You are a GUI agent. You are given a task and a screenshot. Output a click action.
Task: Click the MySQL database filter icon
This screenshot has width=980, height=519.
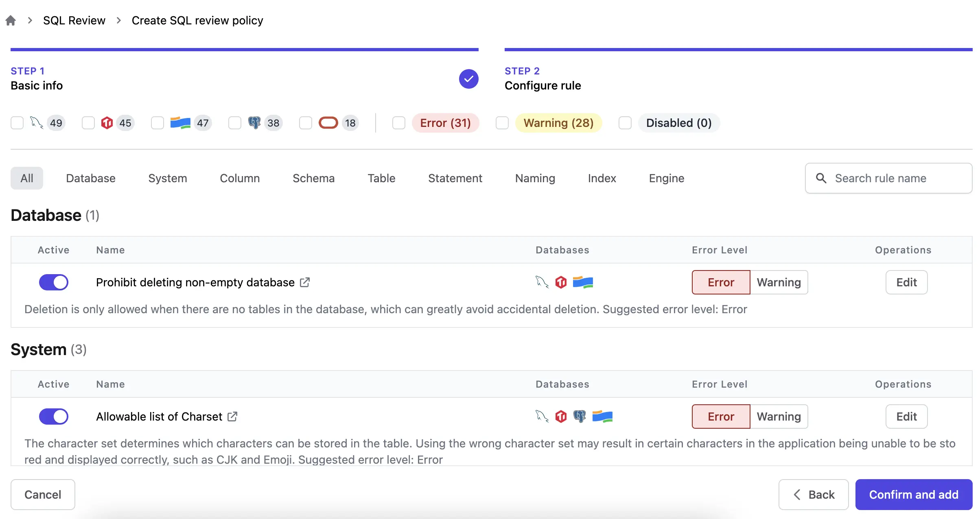(x=36, y=122)
